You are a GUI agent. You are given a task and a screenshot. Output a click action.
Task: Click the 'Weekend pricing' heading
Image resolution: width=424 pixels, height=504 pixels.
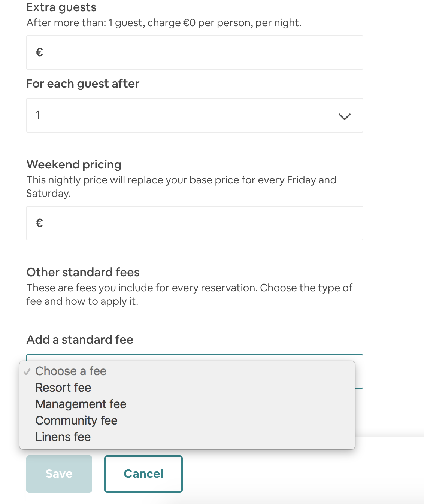pos(73,164)
